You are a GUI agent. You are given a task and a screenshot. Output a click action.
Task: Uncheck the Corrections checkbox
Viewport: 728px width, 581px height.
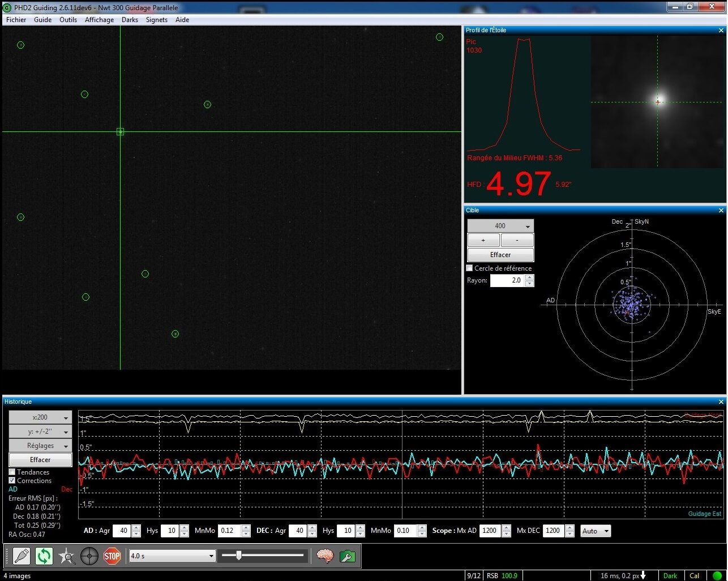pyautogui.click(x=12, y=481)
